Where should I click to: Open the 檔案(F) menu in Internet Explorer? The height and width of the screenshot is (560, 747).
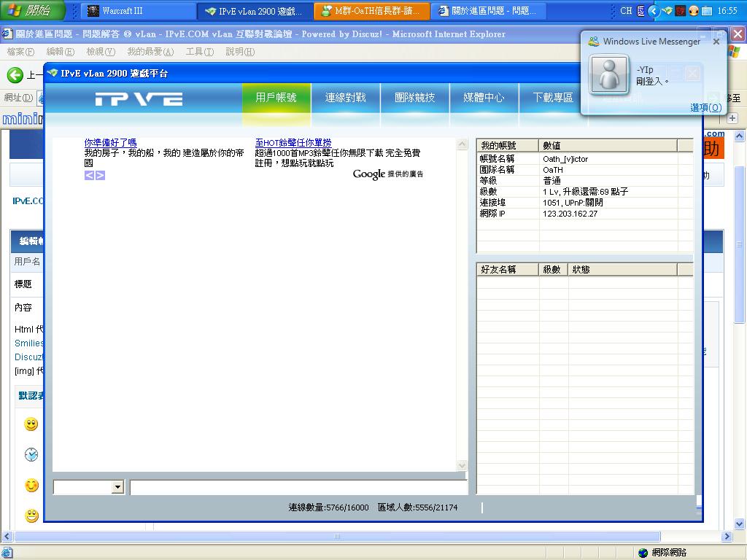click(20, 52)
